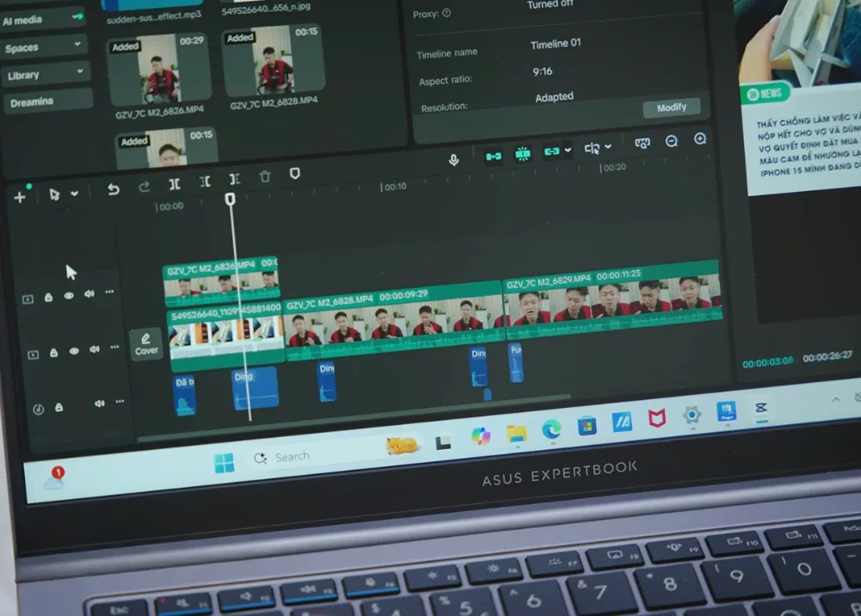Viewport: 861px width, 616px height.
Task: Click the trash icon to delete clip
Action: pos(265,176)
